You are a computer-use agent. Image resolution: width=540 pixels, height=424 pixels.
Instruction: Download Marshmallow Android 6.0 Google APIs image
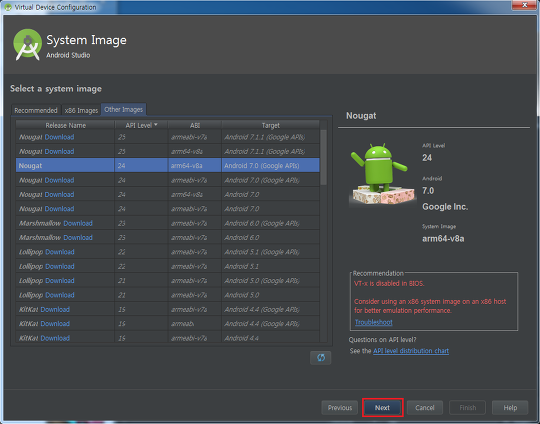tap(78, 223)
